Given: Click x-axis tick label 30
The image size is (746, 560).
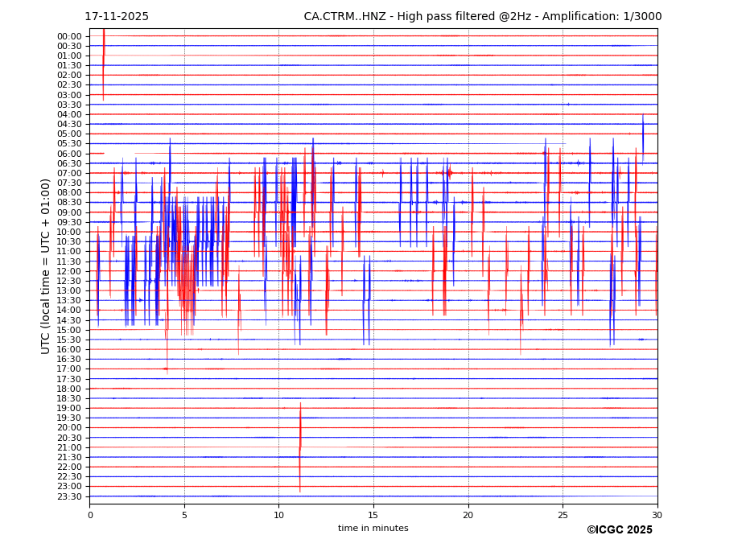Looking at the screenshot, I should click(657, 515).
